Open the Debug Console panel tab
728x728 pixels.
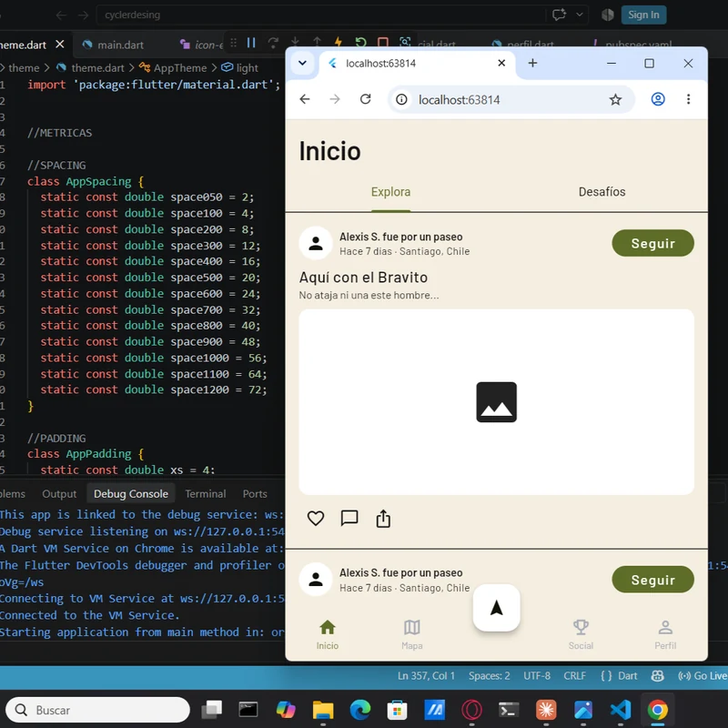click(131, 493)
